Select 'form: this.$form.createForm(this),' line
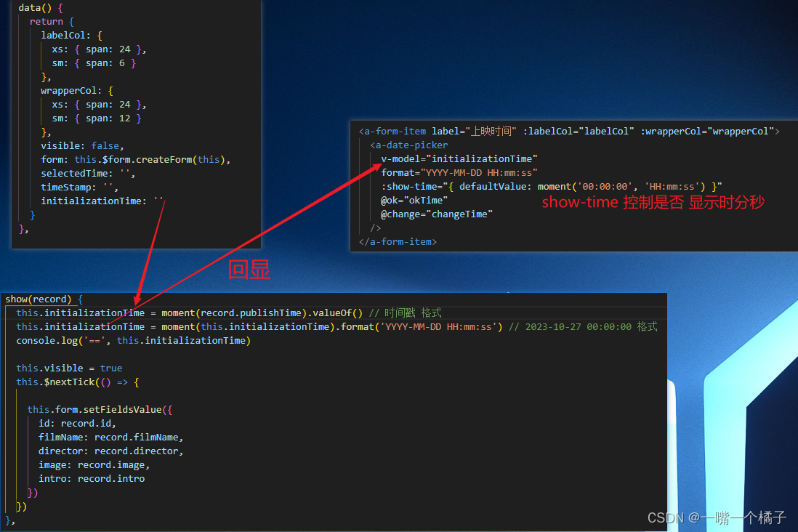The image size is (798, 532). (135, 160)
